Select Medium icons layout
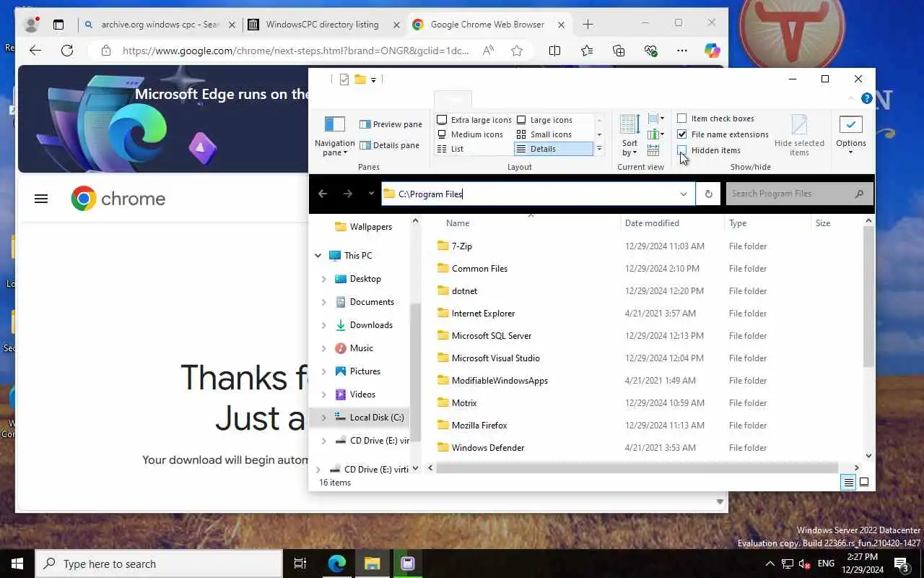Screen dimensions: 924x578 click(471, 134)
